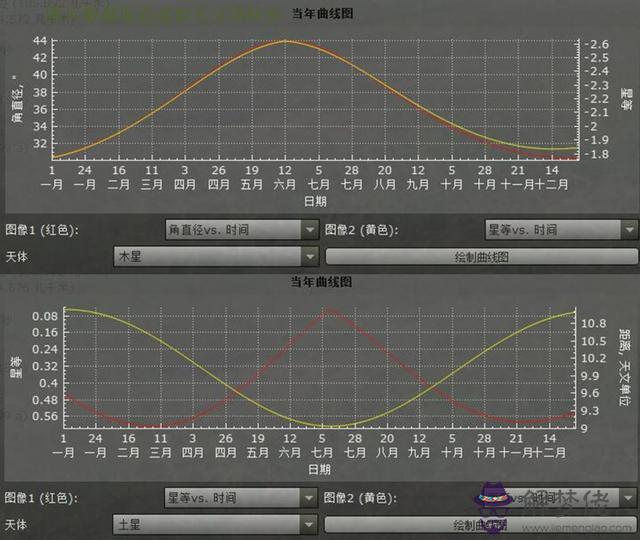Click the dropdown arrow beside 木星

pos(309,256)
